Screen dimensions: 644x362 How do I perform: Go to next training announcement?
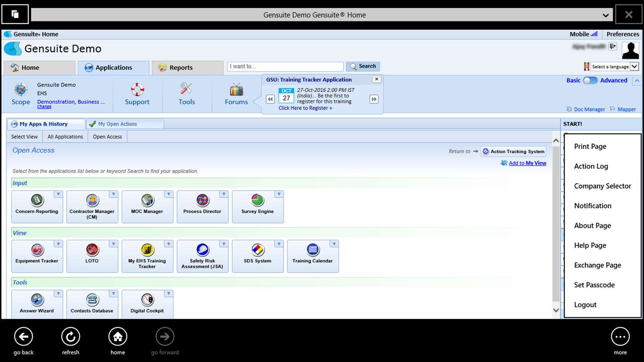(x=374, y=99)
